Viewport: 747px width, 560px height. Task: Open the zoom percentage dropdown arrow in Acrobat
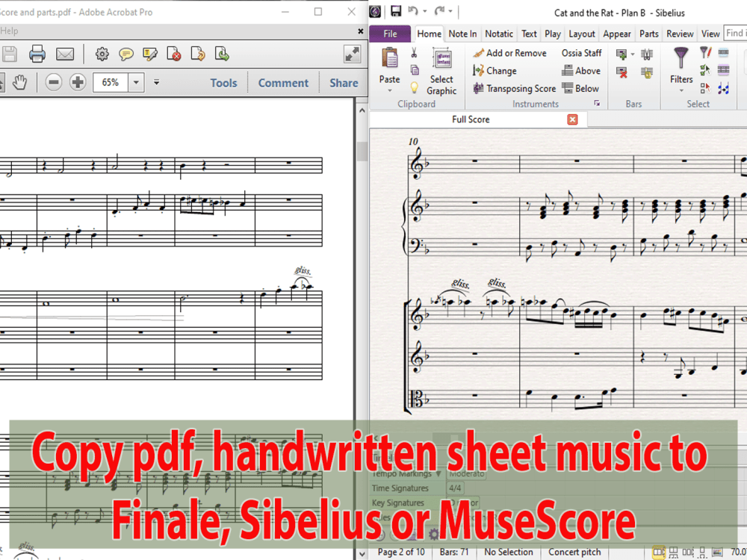[136, 82]
